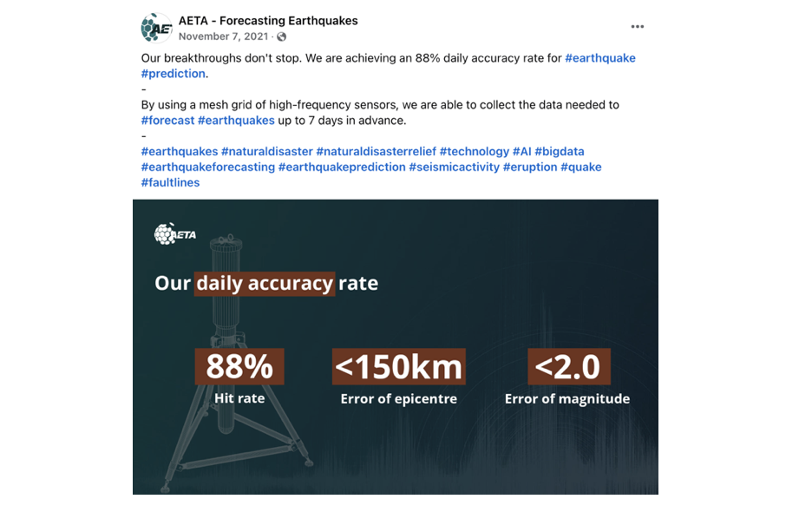Click the #forecast hashtag
The height and width of the screenshot is (512, 812).
tap(167, 121)
